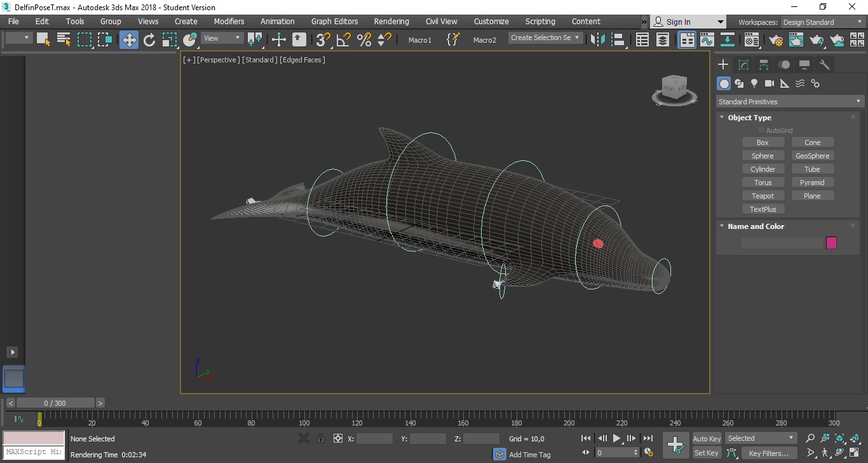Activate the Select and Rotate tool

pos(149,39)
